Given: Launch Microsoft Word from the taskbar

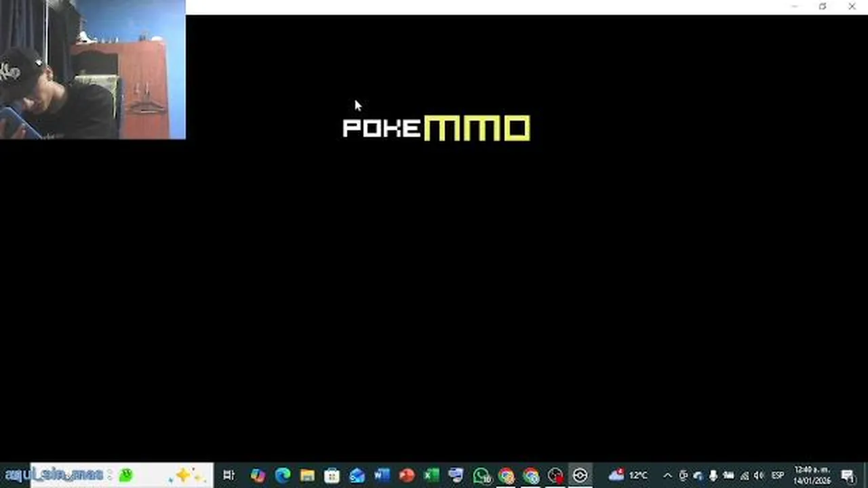Looking at the screenshot, I should click(x=381, y=475).
